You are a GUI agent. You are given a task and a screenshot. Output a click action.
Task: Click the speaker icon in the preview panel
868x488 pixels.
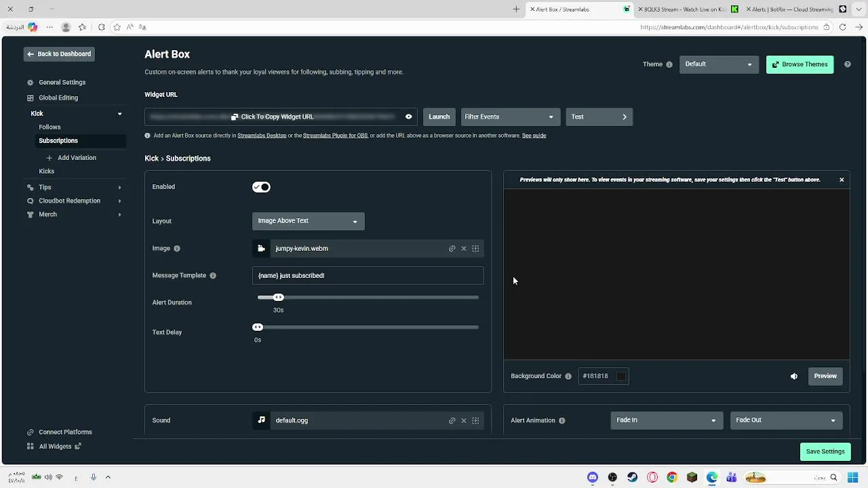(x=794, y=376)
